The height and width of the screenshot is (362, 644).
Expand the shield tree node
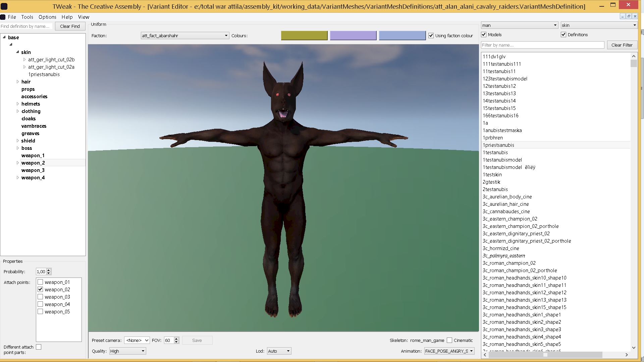(18, 140)
